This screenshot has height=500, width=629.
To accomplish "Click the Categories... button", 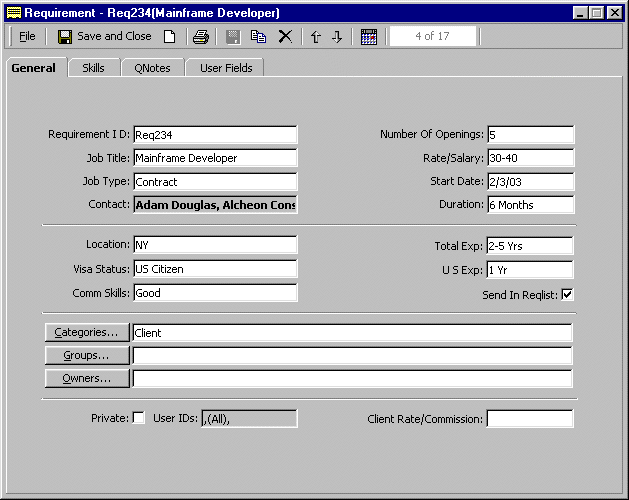I will tap(87, 332).
